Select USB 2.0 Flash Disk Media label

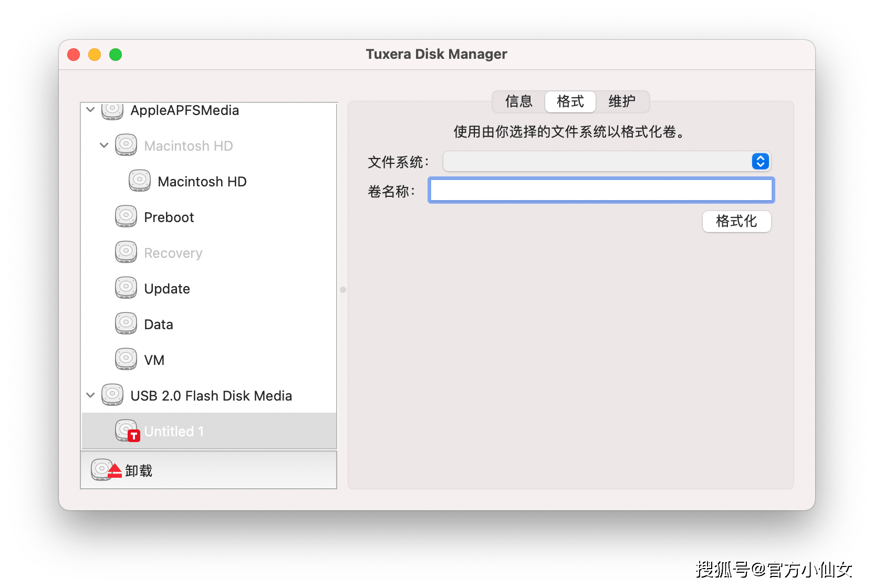pyautogui.click(x=211, y=396)
